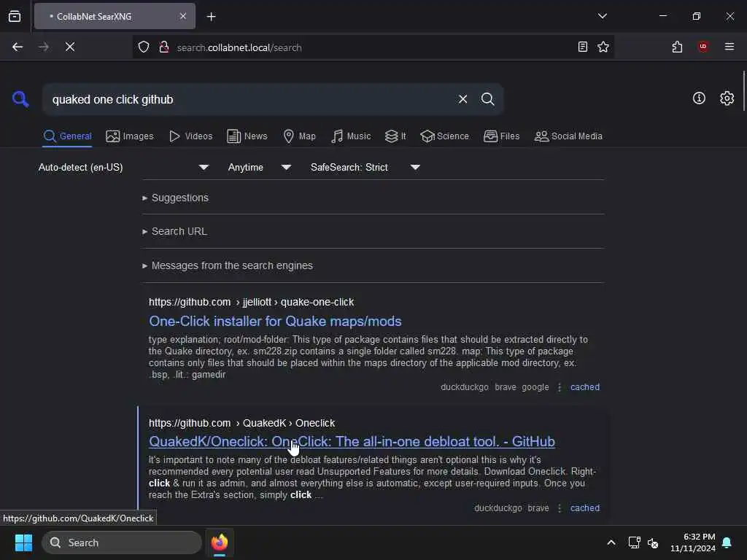The height and width of the screenshot is (560, 747).
Task: Open One-Click installer for Quake maps/mods
Action: [275, 322]
